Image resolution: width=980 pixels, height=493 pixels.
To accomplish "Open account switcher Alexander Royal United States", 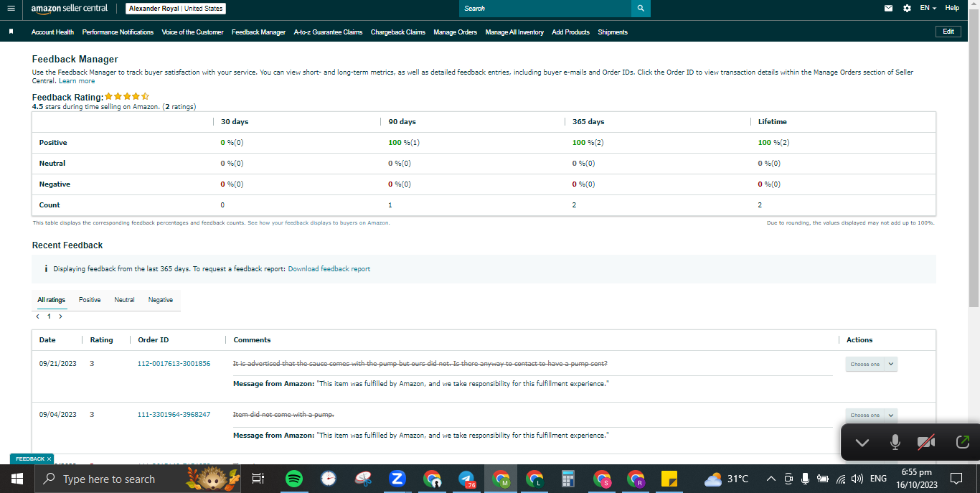I will (176, 9).
